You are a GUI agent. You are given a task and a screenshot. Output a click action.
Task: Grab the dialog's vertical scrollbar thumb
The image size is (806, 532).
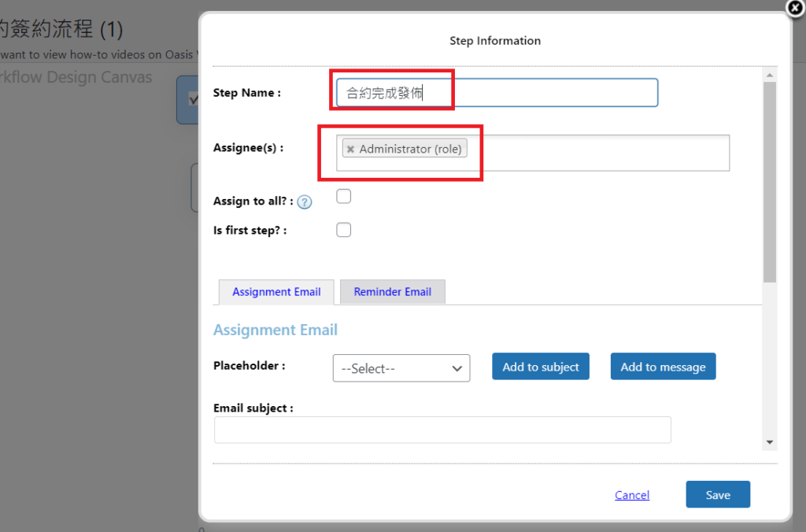[770, 181]
